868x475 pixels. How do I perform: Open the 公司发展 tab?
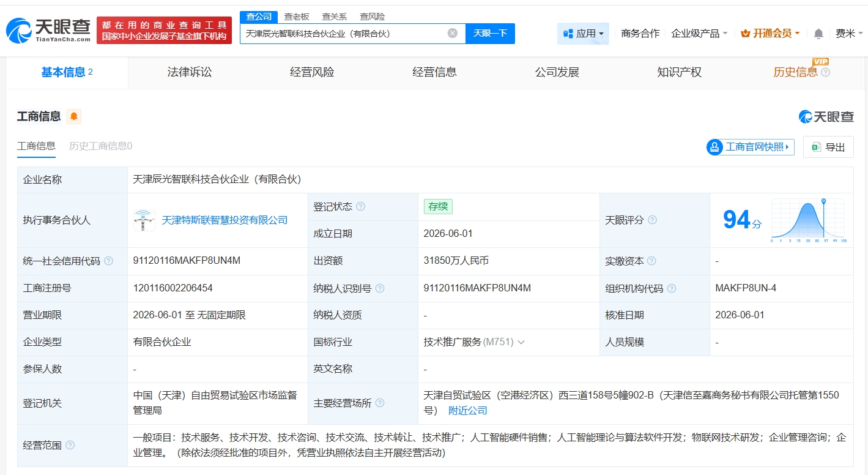[x=557, y=72]
